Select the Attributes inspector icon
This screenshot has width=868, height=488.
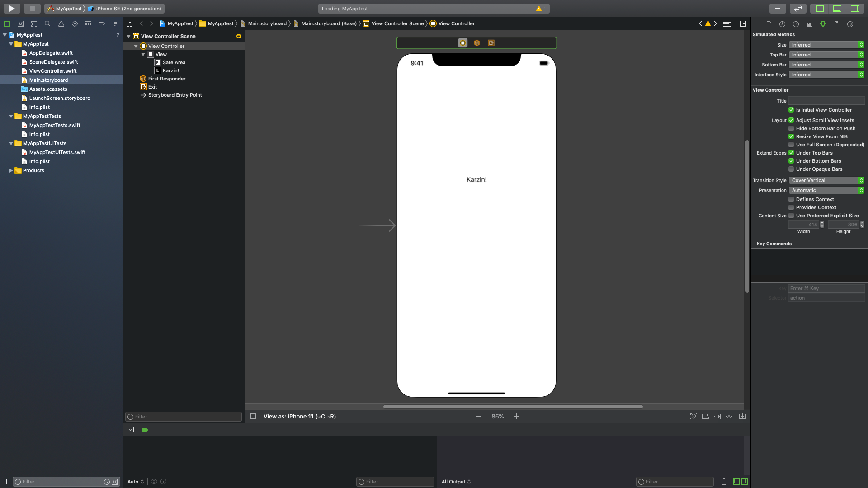tap(823, 24)
